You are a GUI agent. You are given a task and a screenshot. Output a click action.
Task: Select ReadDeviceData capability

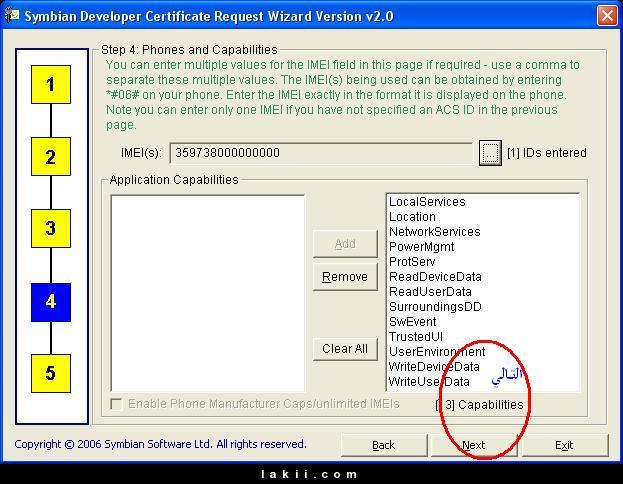click(435, 277)
